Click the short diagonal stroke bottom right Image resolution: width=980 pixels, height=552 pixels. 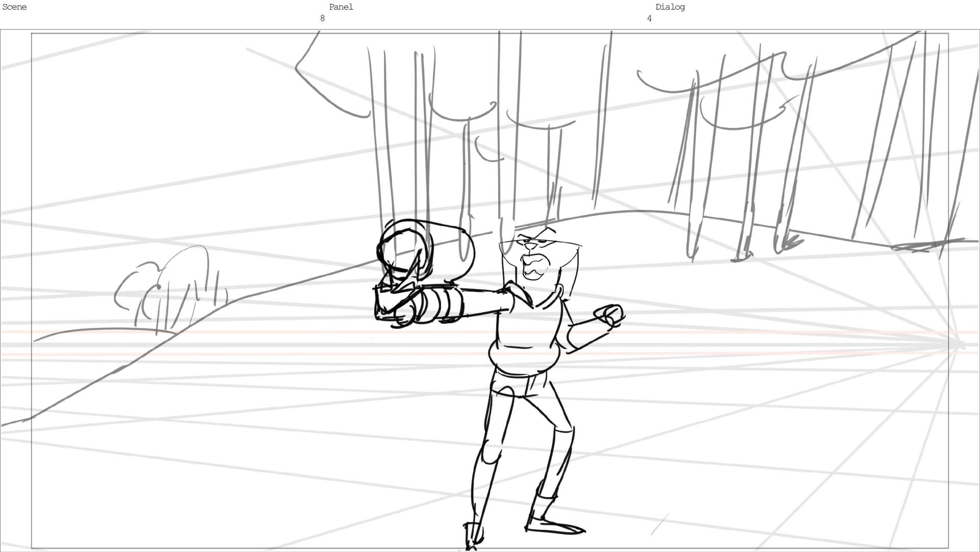[659, 524]
